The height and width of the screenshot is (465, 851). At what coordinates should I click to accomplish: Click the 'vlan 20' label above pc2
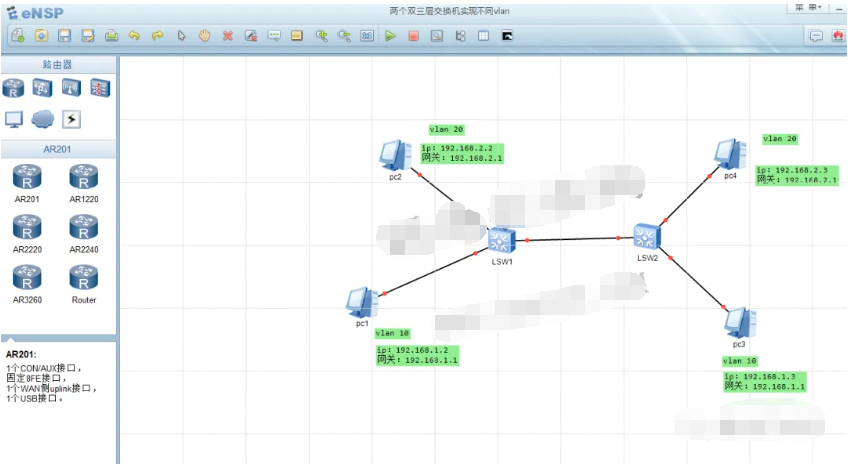[446, 130]
